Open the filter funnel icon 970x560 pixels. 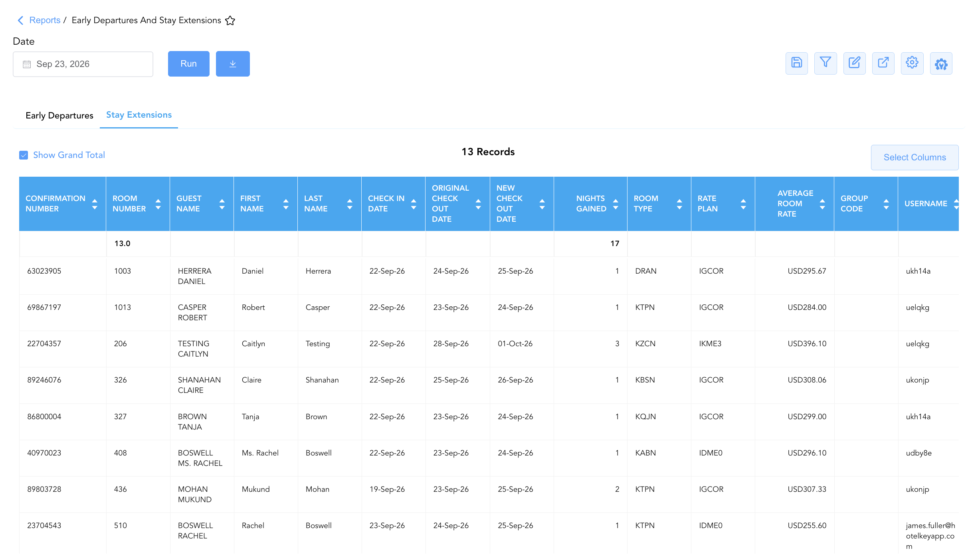click(825, 63)
